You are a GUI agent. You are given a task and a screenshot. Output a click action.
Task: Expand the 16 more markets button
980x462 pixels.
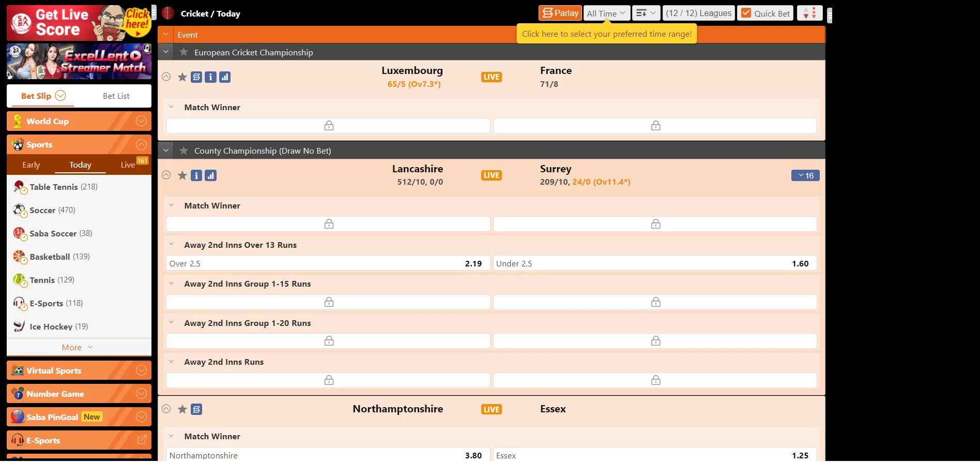pos(805,175)
